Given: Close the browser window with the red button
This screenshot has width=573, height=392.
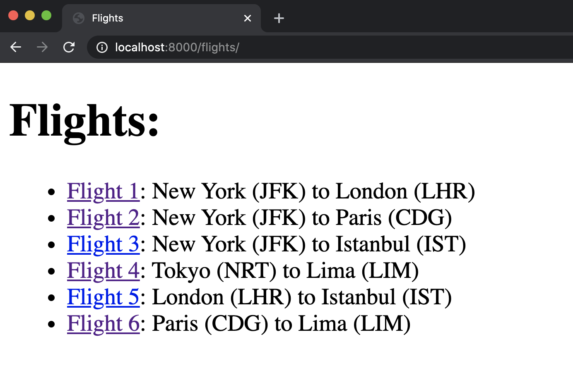Looking at the screenshot, I should coord(13,15).
